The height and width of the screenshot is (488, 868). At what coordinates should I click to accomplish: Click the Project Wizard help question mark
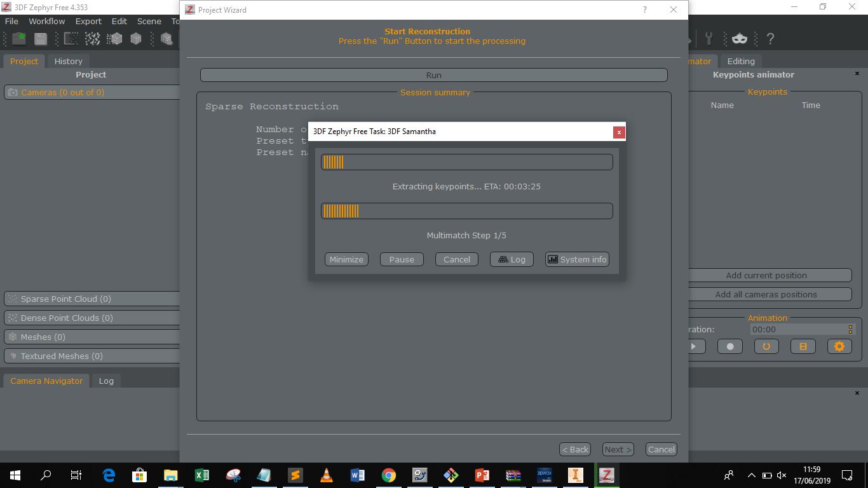point(645,10)
